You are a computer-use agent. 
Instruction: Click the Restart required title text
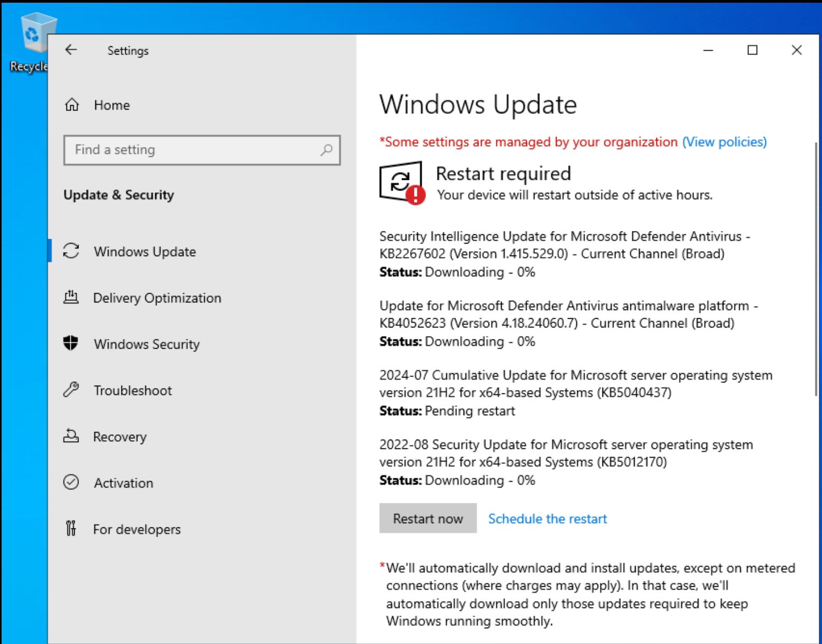pyautogui.click(x=503, y=173)
